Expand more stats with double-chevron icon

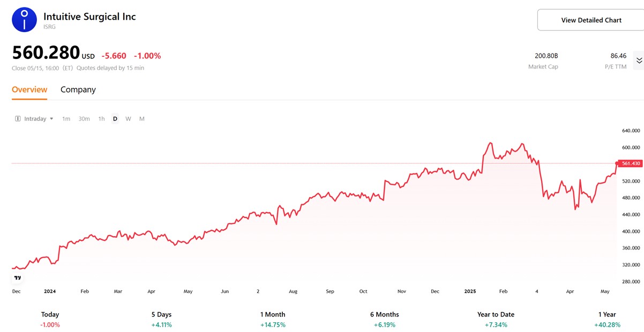(x=639, y=61)
